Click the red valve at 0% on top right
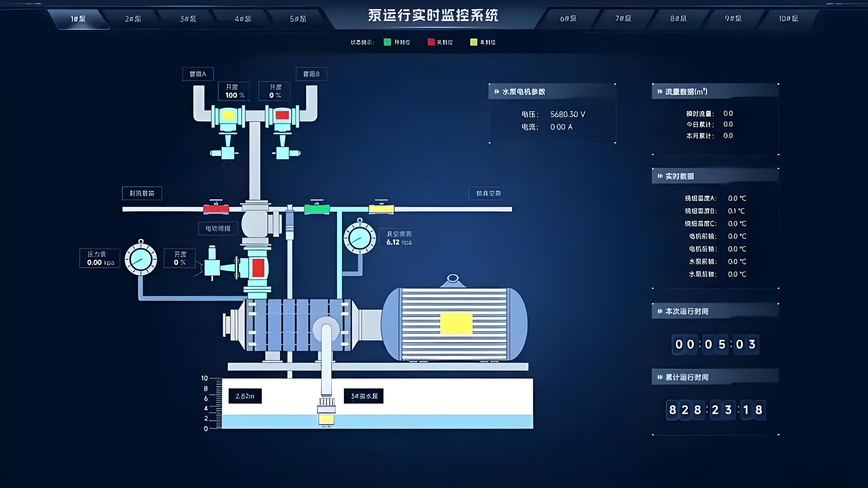Viewport: 868px width, 488px height. pyautogui.click(x=282, y=115)
